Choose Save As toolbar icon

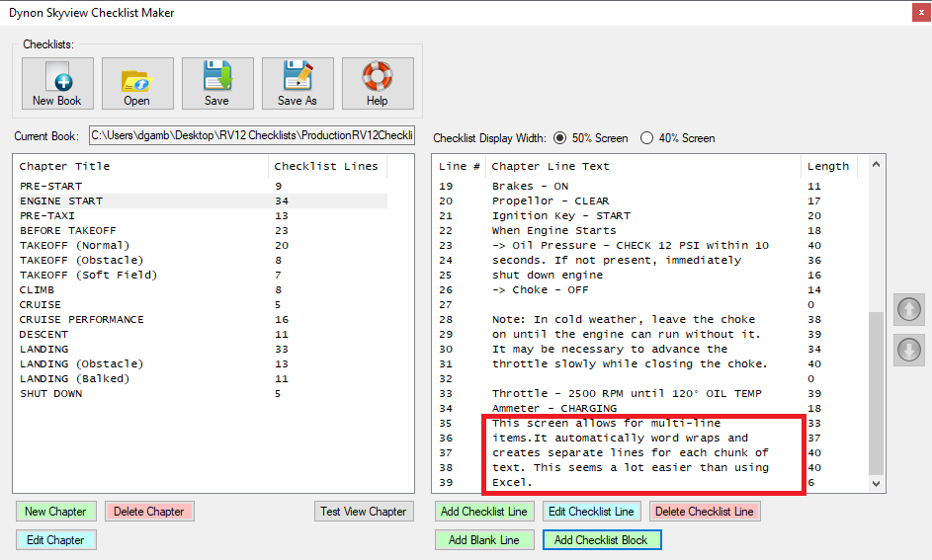pyautogui.click(x=297, y=83)
